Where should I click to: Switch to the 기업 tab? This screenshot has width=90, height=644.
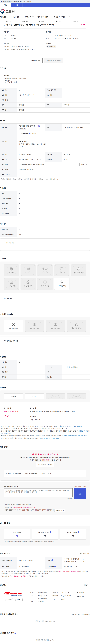pos(17,5)
